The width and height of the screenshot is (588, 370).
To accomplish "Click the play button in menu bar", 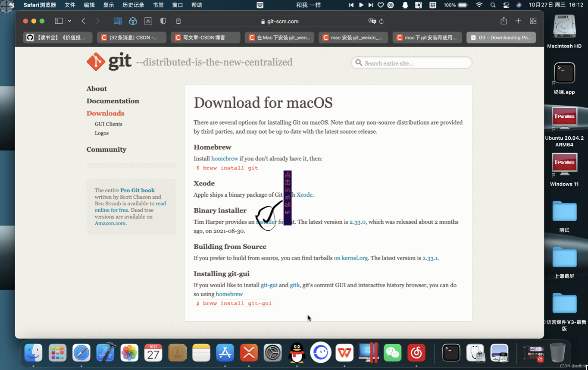I will [361, 5].
